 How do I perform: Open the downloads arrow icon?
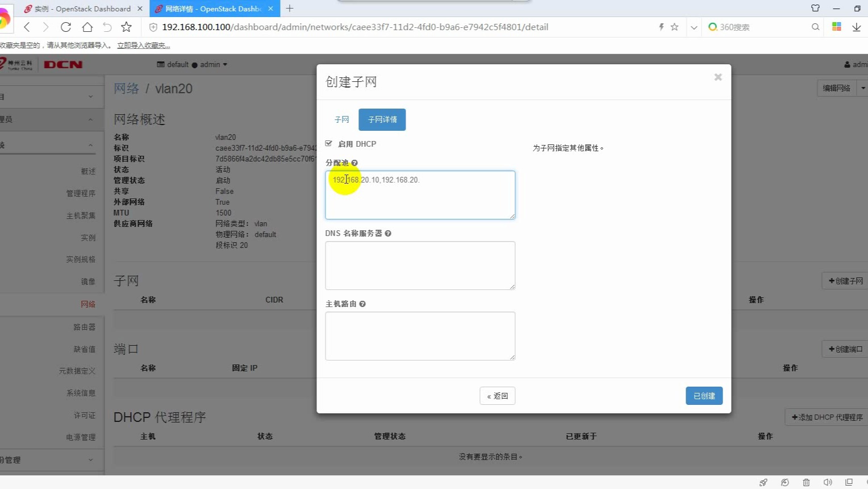(x=856, y=27)
